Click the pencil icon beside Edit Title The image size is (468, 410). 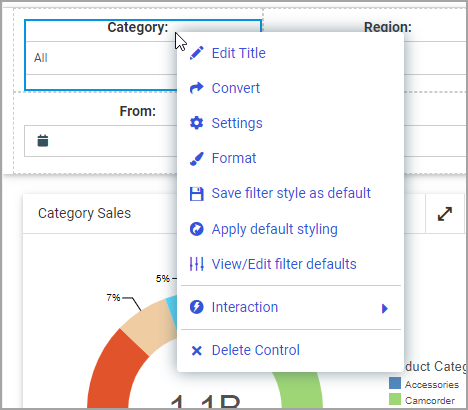coord(197,53)
